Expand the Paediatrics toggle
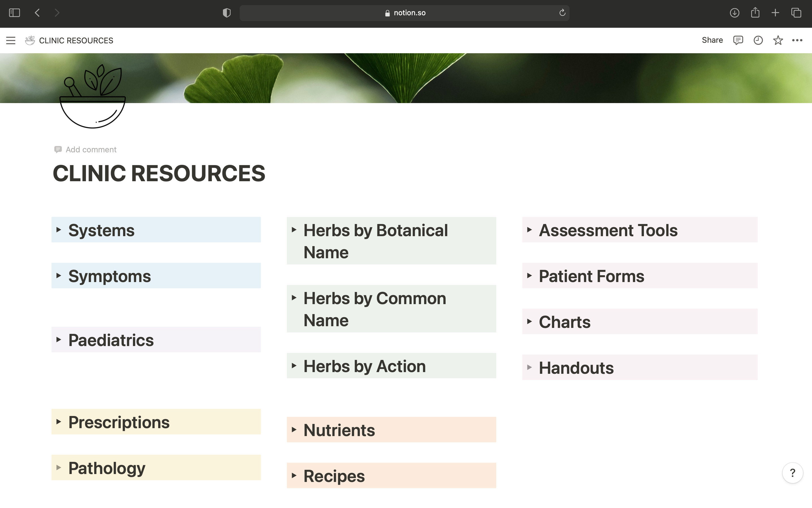 [x=59, y=340]
